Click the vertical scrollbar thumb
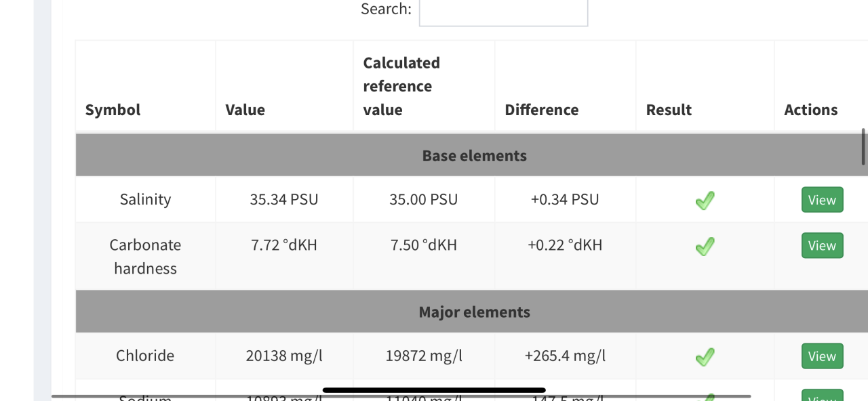Screen dimensions: 868x401 (863, 146)
